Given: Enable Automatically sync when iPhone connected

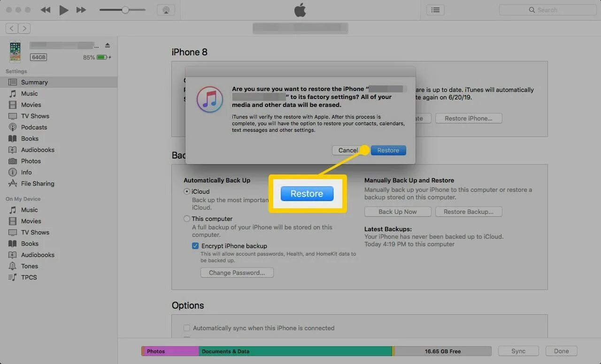Looking at the screenshot, I should coord(187,328).
